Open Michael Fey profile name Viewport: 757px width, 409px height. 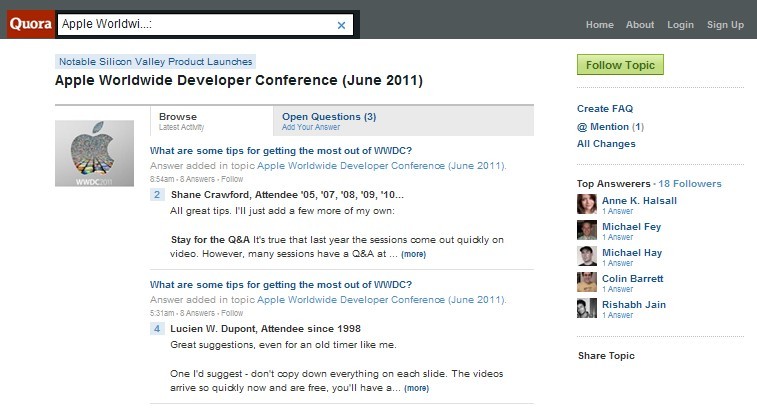631,226
